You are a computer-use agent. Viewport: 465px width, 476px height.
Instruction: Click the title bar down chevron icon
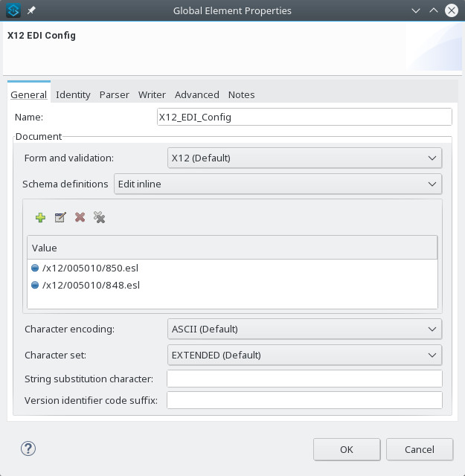click(415, 10)
